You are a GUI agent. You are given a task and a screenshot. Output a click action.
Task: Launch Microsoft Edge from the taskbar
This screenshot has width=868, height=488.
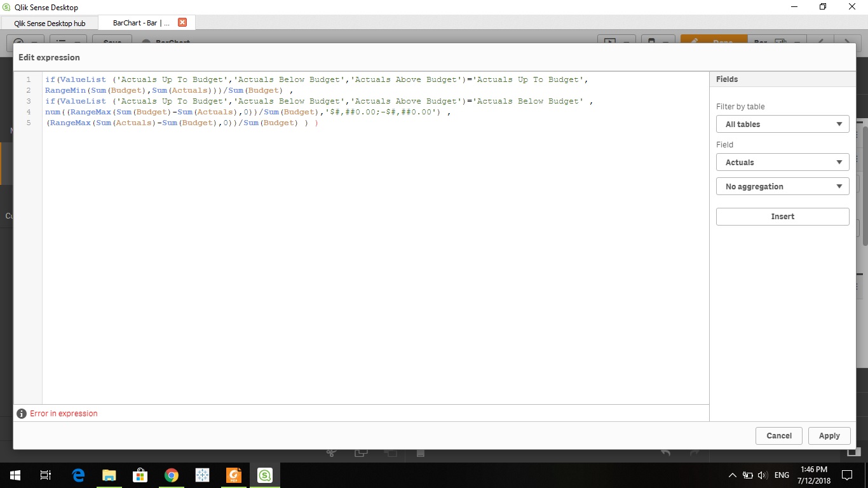[x=78, y=475]
